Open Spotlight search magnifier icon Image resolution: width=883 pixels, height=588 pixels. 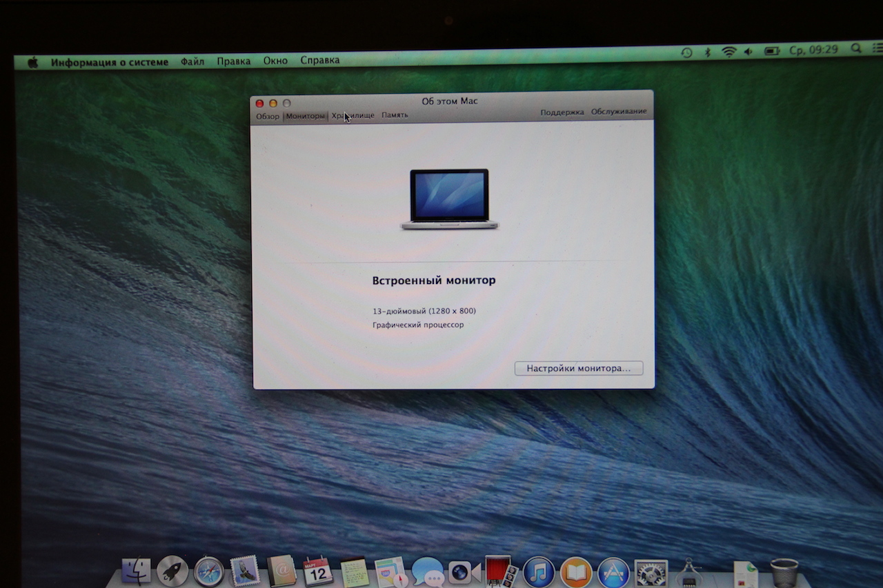[x=856, y=48]
